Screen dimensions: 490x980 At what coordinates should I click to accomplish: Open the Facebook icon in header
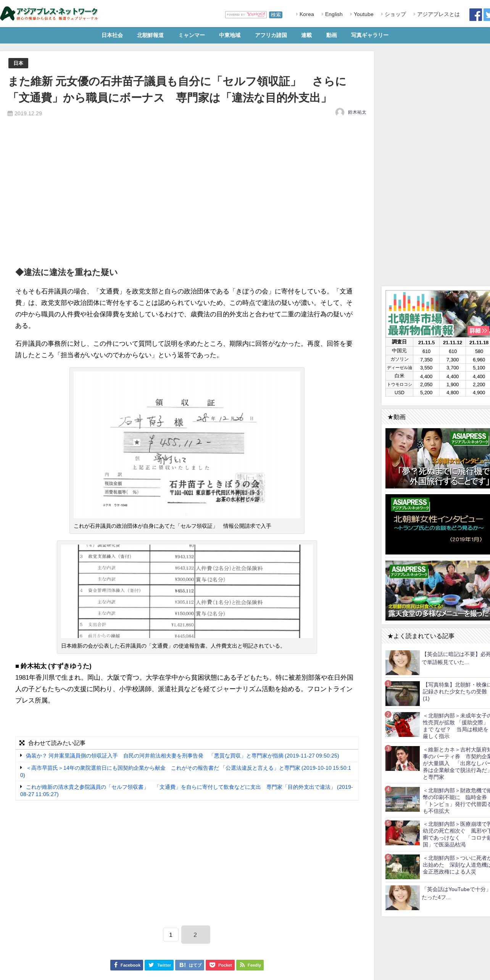[x=475, y=15]
